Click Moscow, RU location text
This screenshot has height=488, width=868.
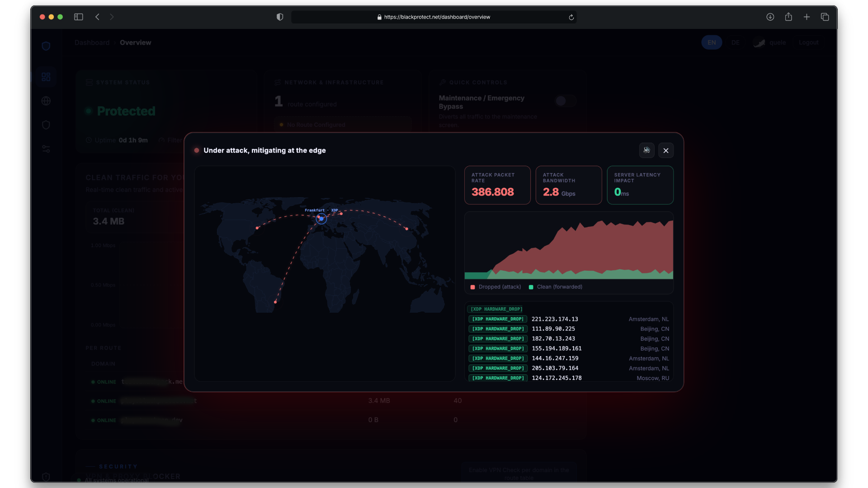point(653,378)
